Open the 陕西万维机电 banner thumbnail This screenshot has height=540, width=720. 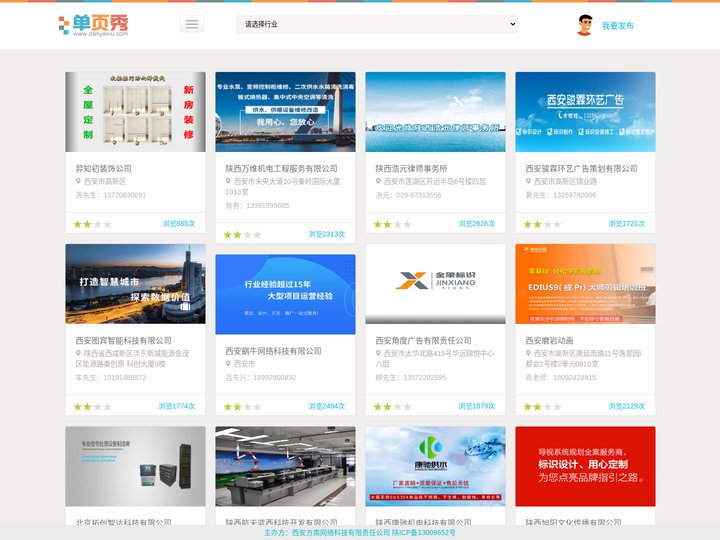click(x=285, y=112)
